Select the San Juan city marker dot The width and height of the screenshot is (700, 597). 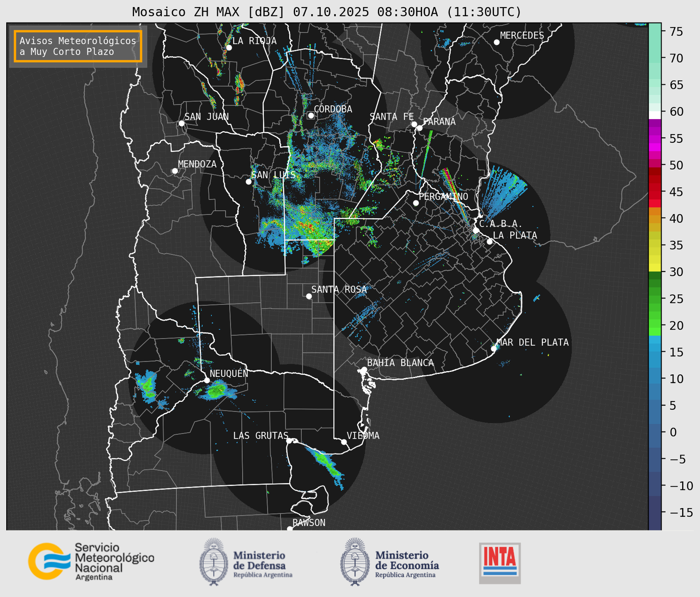[x=181, y=123]
